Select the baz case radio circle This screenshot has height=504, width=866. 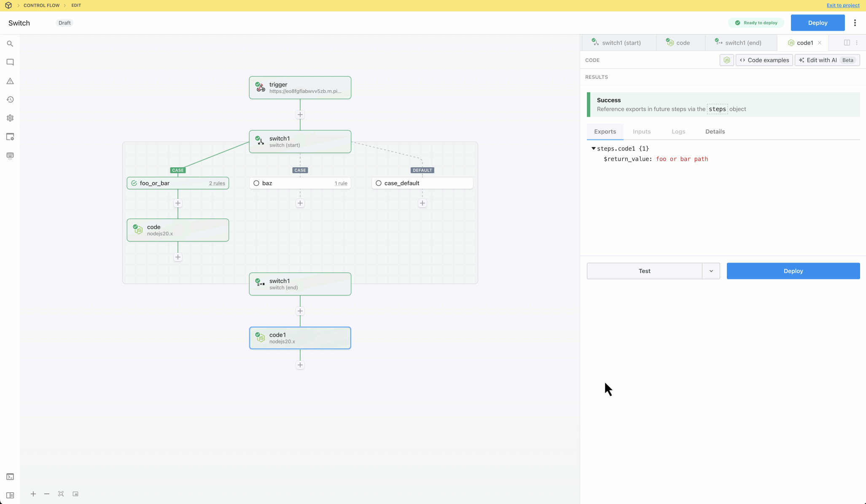(256, 183)
